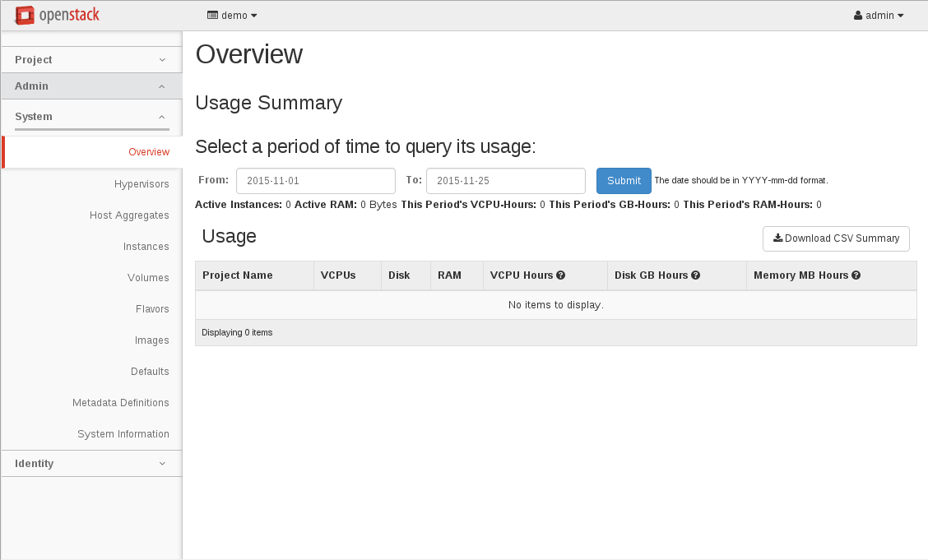928x560 pixels.
Task: Sort table by Project Name column
Action: tap(238, 275)
